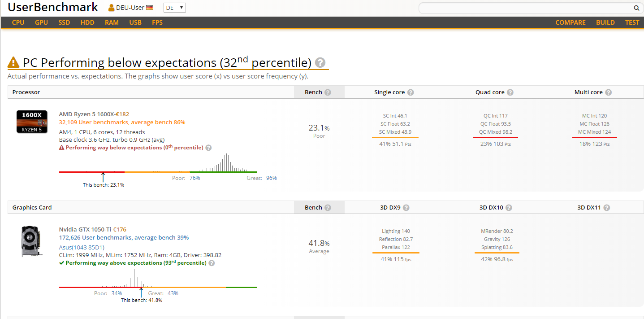644x319 pixels.
Task: Click the 41.8% Average bench score
Action: tap(319, 246)
